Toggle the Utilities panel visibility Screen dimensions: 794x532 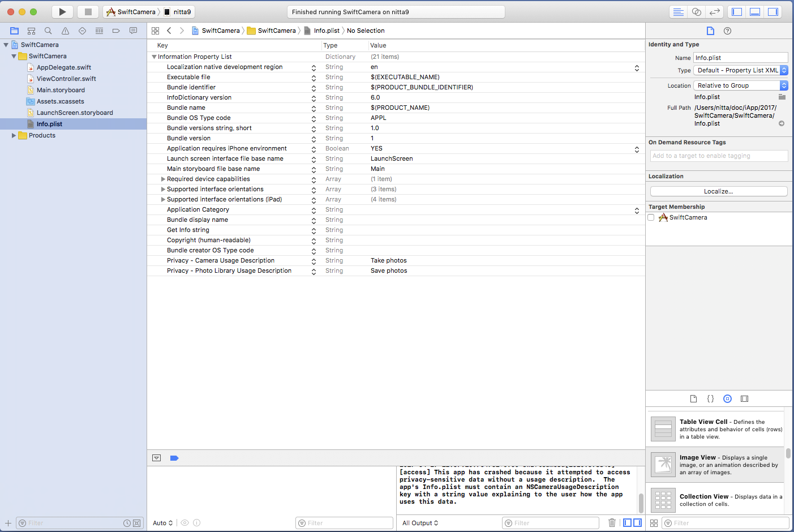point(773,12)
